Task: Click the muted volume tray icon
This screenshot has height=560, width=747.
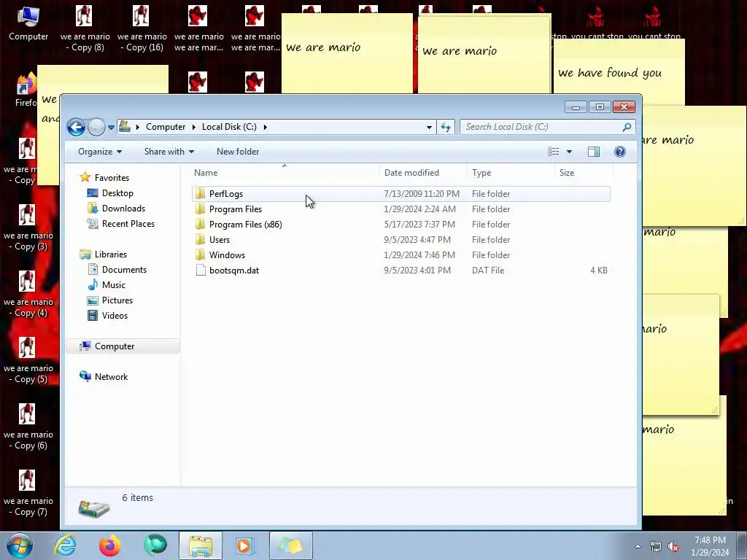Action: [x=673, y=547]
